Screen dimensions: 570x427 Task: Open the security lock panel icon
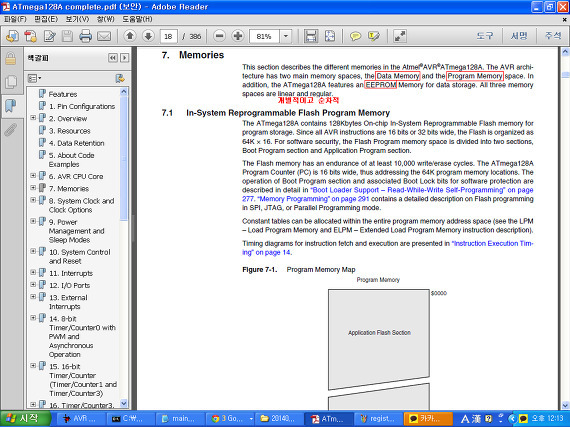11,58
